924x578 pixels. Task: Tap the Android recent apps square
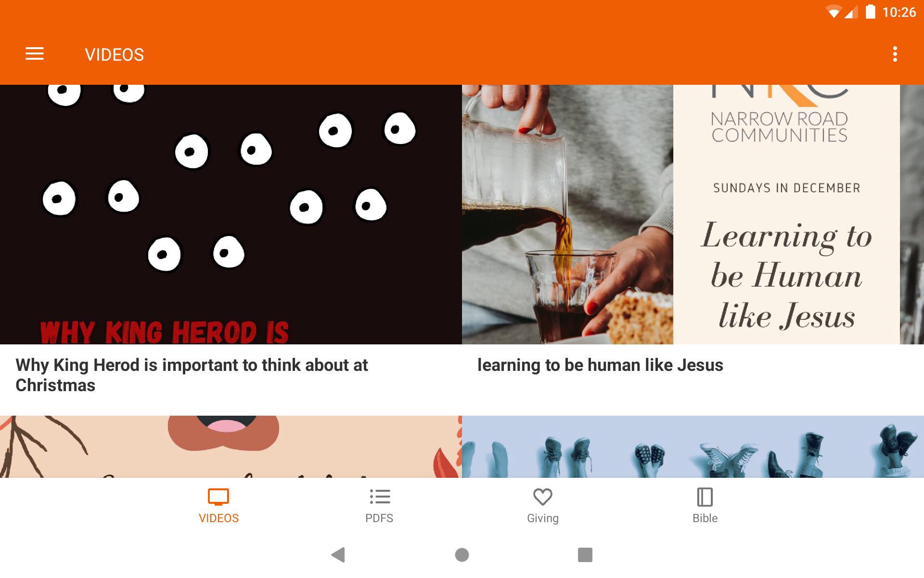pyautogui.click(x=585, y=555)
